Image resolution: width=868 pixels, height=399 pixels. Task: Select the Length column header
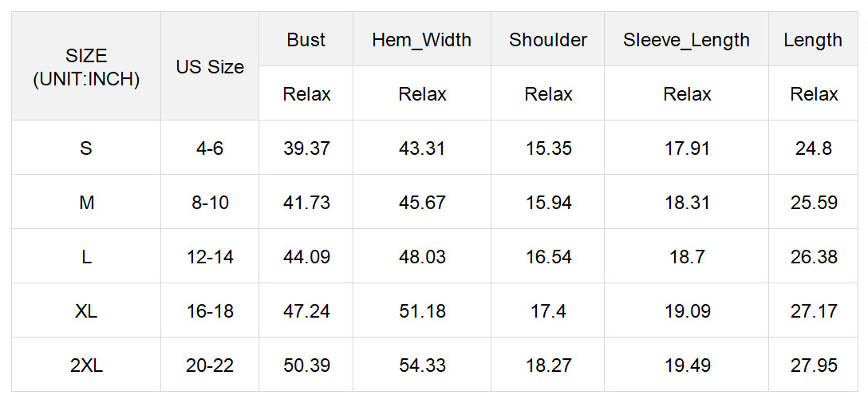[x=813, y=40]
